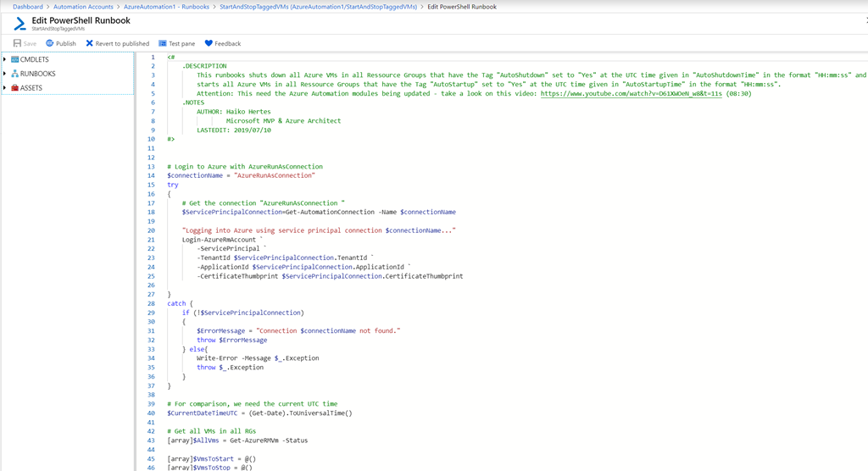
Task: Click the PowerShell runbook logo icon
Action: click(19, 24)
